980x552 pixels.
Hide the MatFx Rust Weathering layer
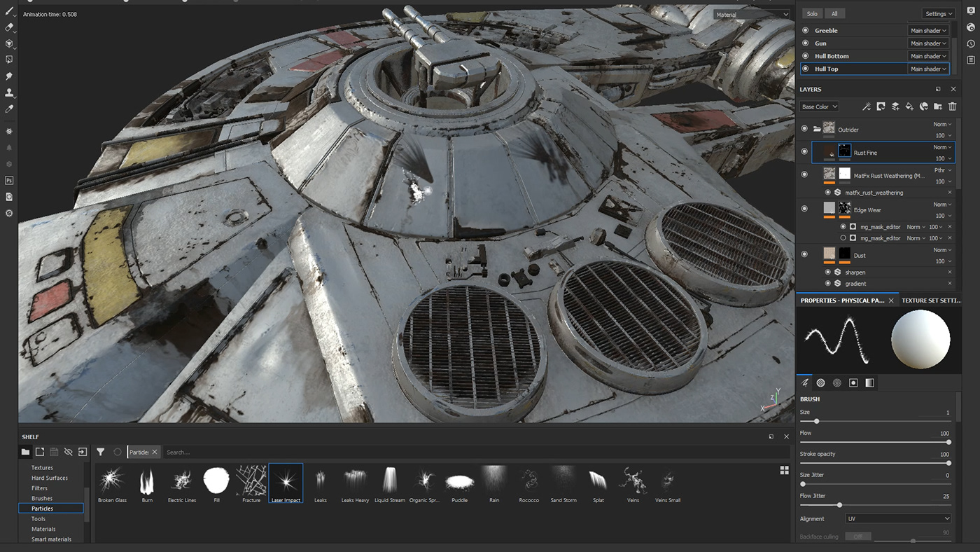(804, 174)
